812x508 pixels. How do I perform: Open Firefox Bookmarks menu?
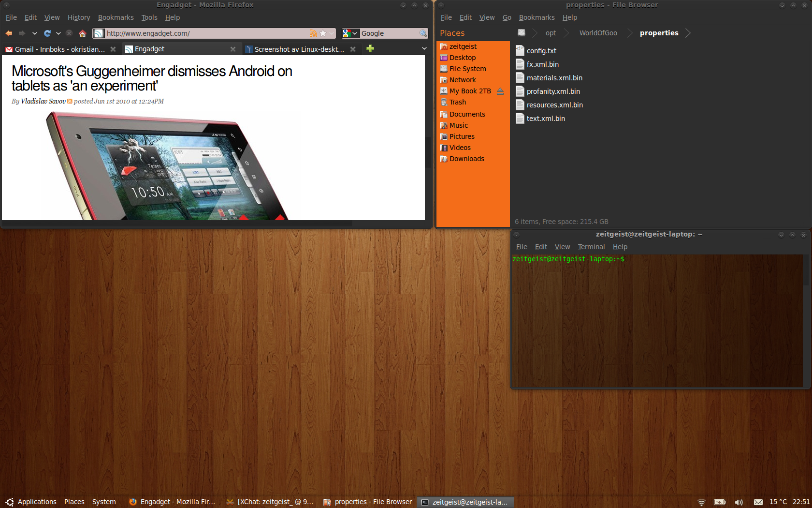[116, 17]
